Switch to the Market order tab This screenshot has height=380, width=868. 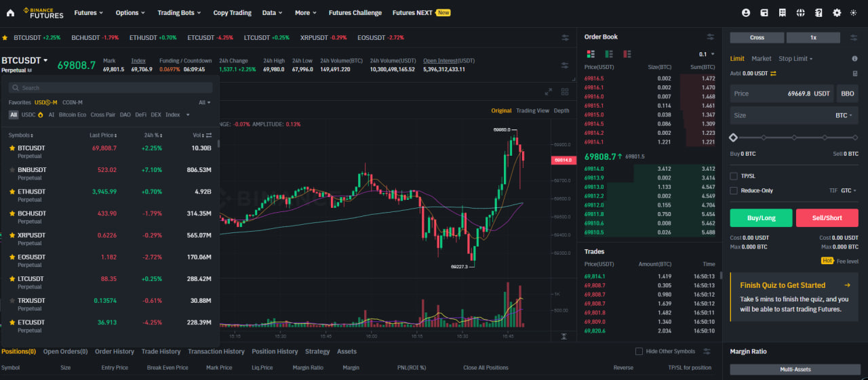point(762,59)
